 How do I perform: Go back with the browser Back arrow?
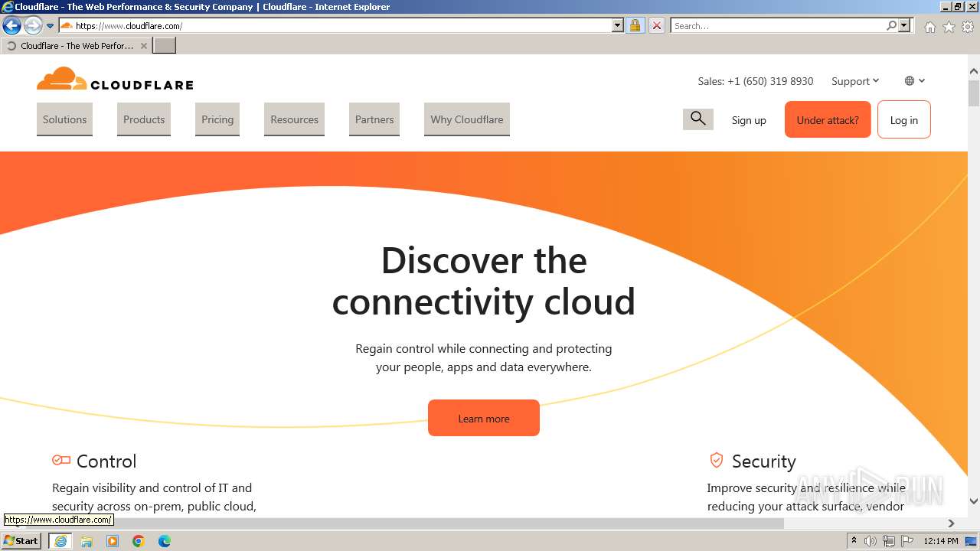[x=11, y=26]
